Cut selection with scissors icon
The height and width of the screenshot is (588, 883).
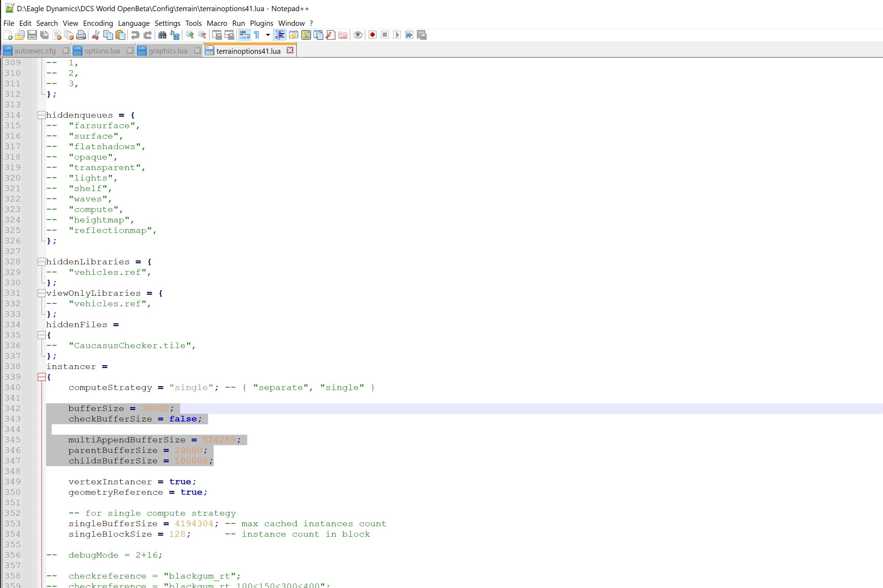(x=96, y=35)
